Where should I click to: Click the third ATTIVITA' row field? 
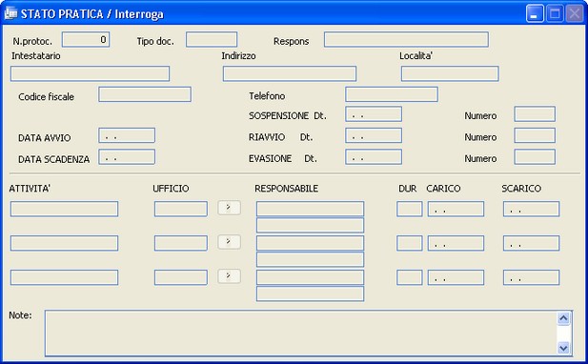64,277
